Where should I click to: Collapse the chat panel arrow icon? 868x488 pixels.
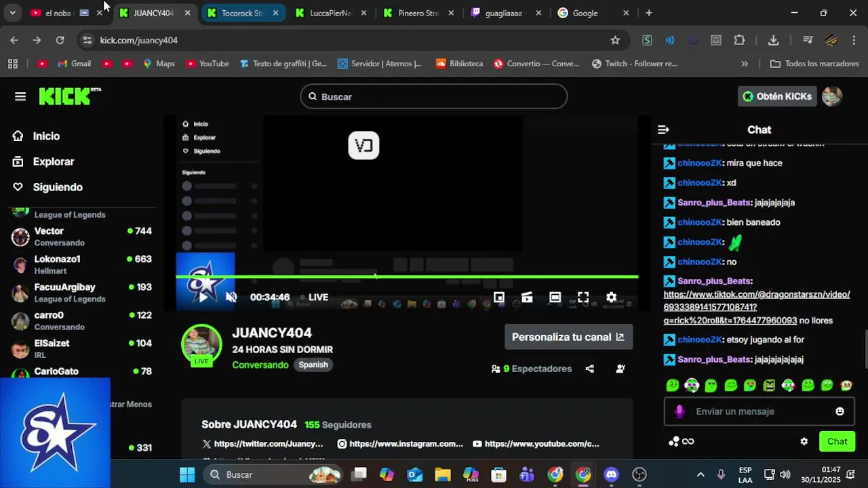click(664, 129)
